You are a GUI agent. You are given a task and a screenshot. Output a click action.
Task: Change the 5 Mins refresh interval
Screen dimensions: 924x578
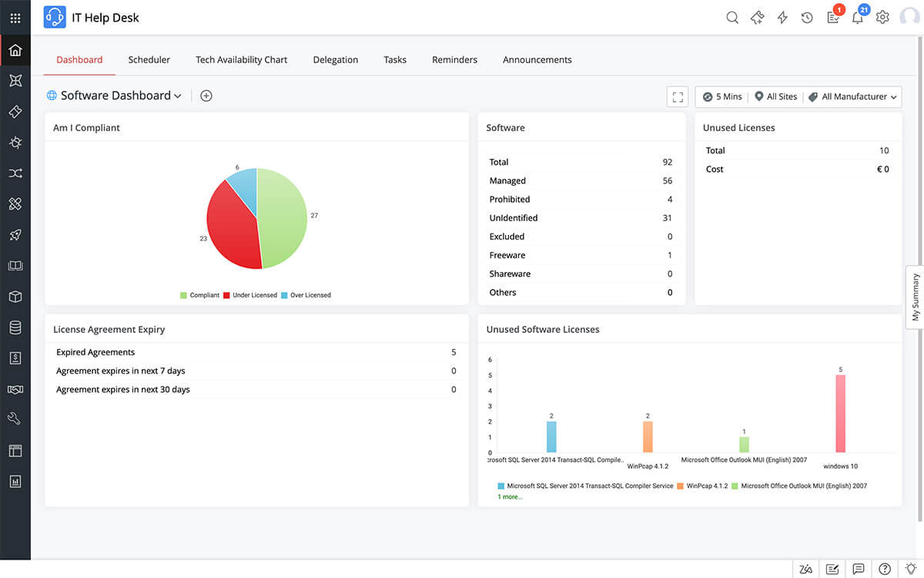[721, 96]
